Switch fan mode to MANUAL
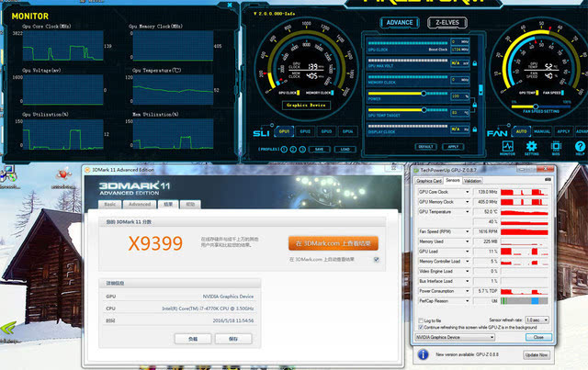 (x=542, y=131)
